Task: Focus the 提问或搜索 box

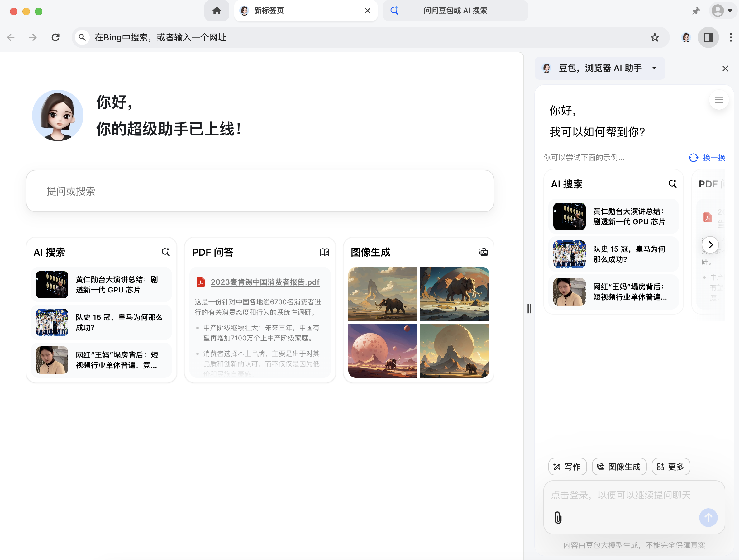Action: pos(260,191)
